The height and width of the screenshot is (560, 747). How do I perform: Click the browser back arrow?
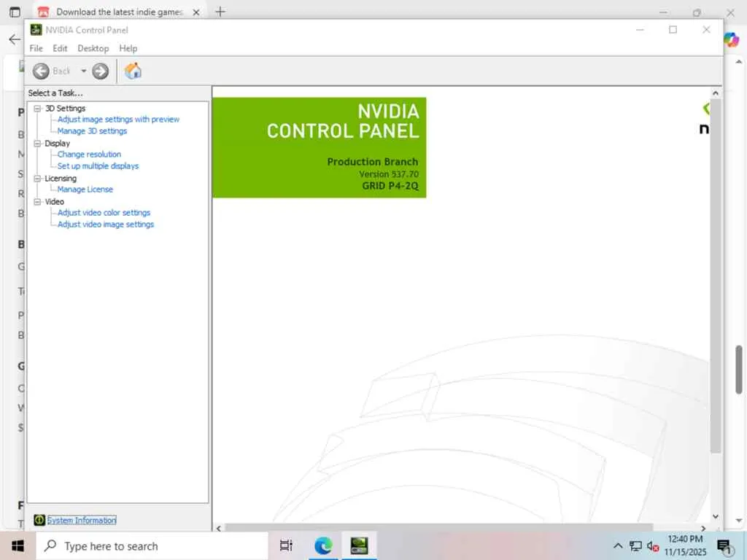tap(15, 39)
